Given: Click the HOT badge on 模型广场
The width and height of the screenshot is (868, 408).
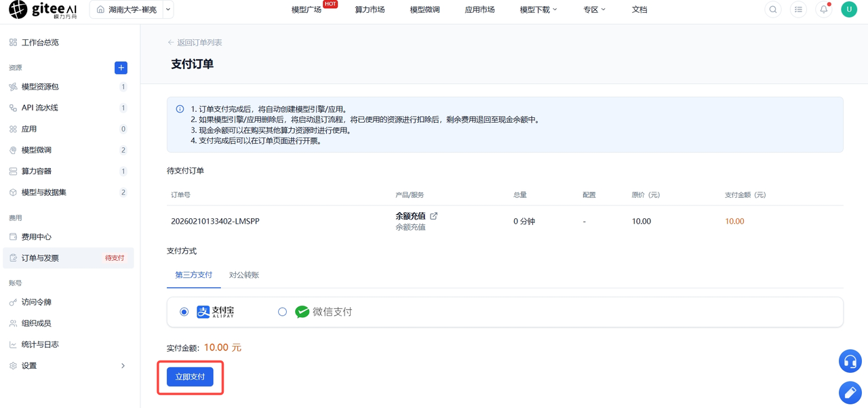Looking at the screenshot, I should pos(330,4).
